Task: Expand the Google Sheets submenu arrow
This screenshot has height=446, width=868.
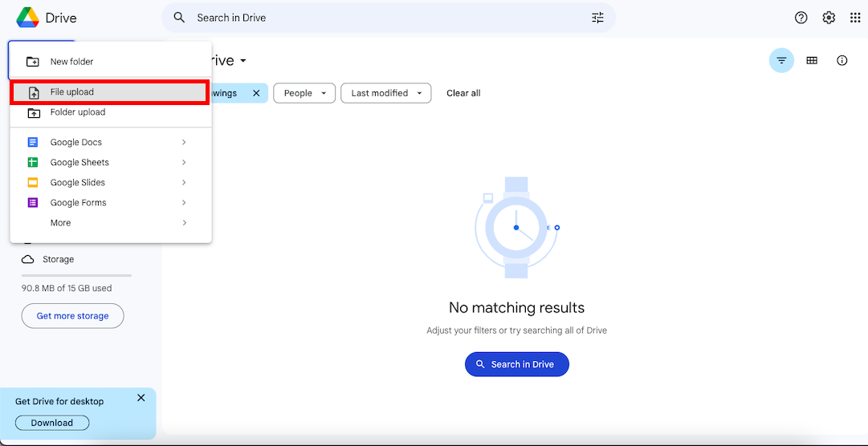Action: [x=185, y=162]
